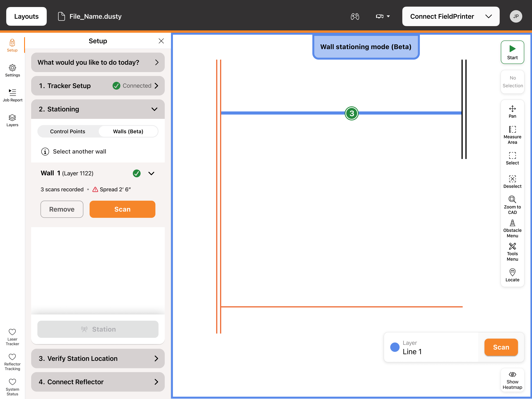Image resolution: width=532 pixels, height=399 pixels.
Task: Expand 4. Connect Reflector section
Action: coord(98,382)
